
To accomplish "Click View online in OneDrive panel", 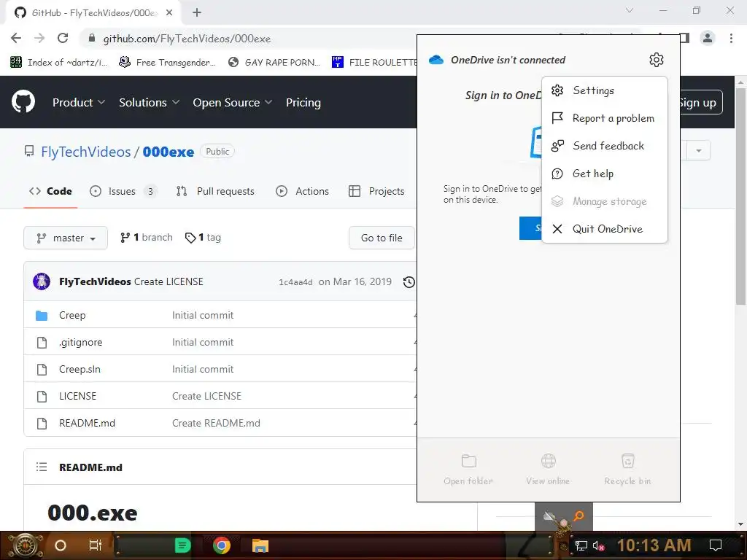I will click(x=548, y=469).
